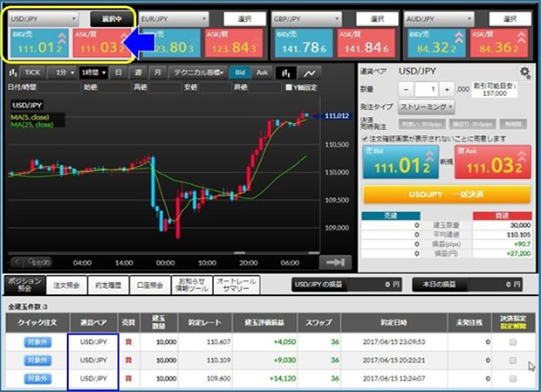Expand the ストリーミング order type dropdown
Viewport: 541px width, 392px height.
[425, 106]
